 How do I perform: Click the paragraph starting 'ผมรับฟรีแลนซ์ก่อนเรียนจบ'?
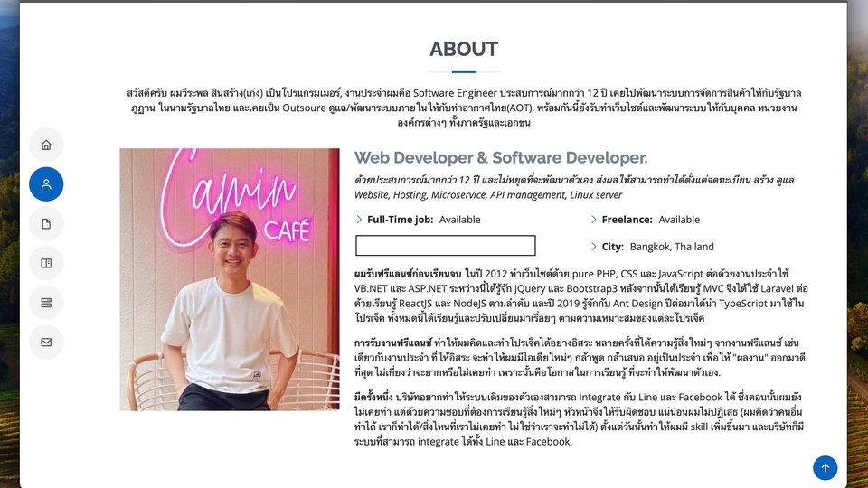coord(581,296)
